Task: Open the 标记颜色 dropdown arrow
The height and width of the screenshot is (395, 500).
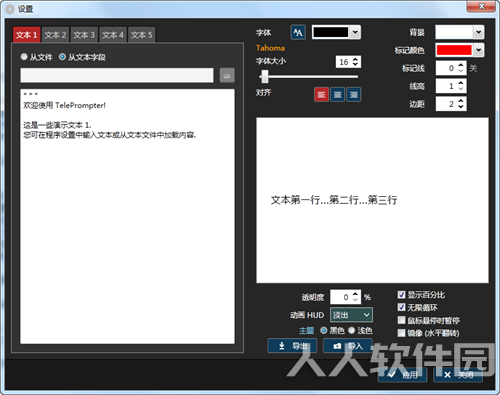Action: pyautogui.click(x=479, y=50)
